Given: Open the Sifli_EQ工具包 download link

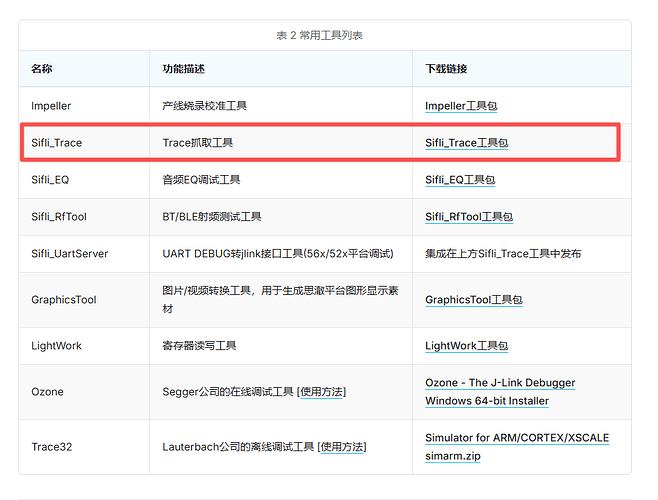Looking at the screenshot, I should point(460,180).
